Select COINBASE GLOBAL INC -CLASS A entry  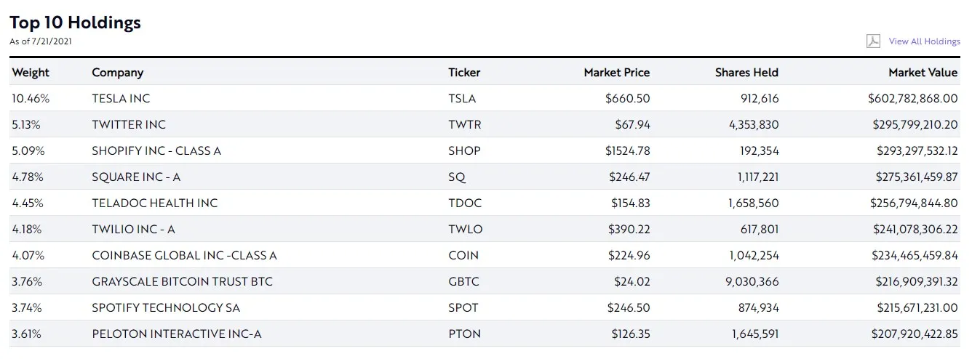point(184,255)
